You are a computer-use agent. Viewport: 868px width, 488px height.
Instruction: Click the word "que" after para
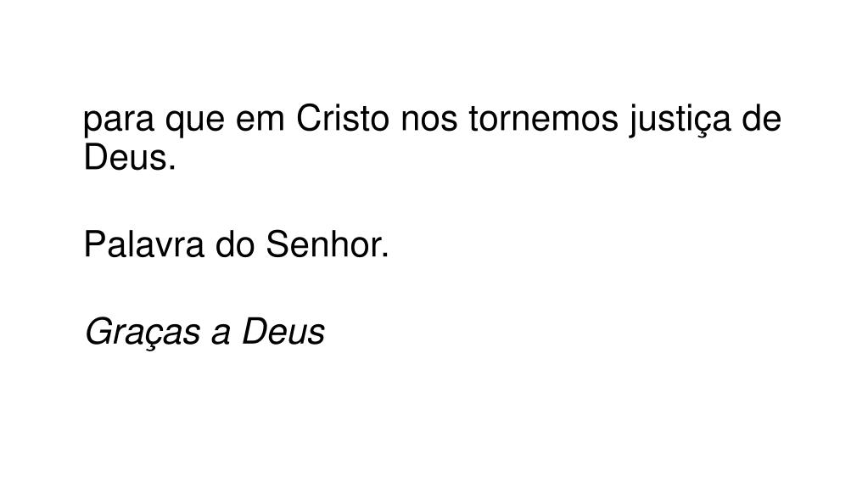[x=195, y=121]
